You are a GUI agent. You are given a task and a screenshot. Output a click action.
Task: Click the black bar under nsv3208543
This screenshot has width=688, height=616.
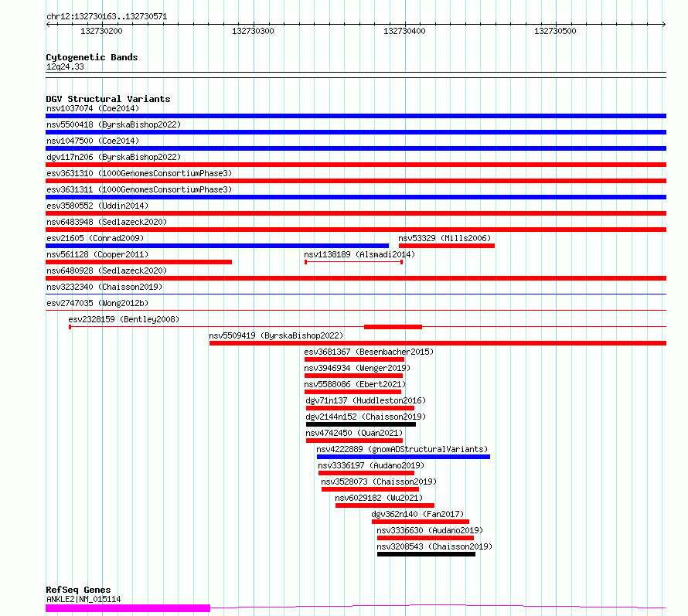(x=426, y=554)
